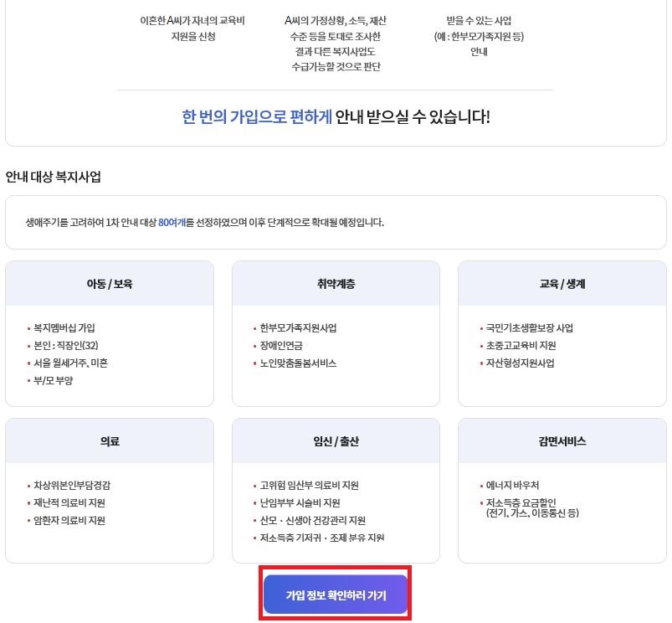Click the 받을 수 있는 사업 text
The image size is (672, 623).
tap(479, 21)
